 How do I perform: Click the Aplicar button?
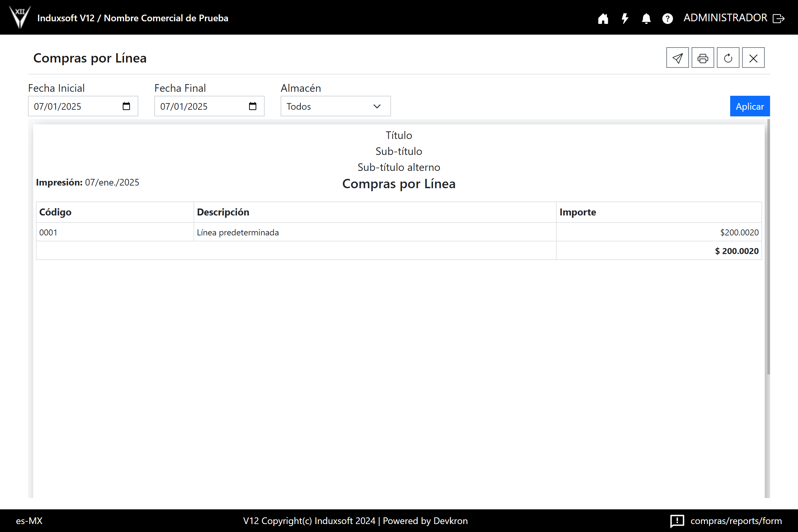(x=749, y=106)
